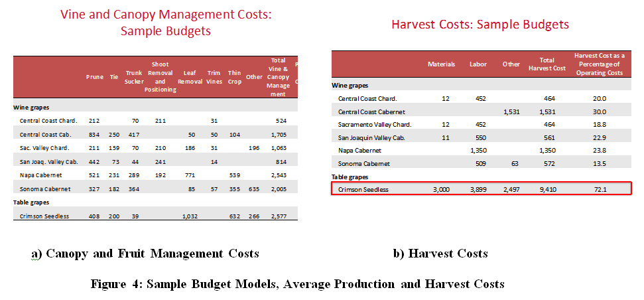Viewport: 644px width, 300px height.
Task: Click 'Other' header in the harvest table
Action: pos(511,64)
